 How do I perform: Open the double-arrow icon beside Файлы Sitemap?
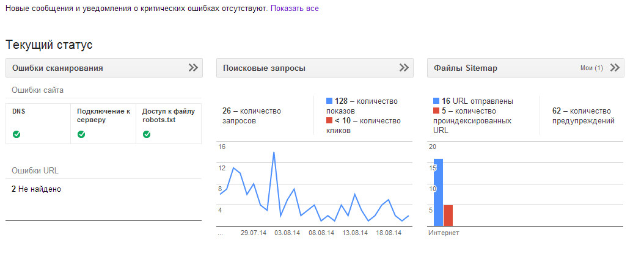[615, 68]
